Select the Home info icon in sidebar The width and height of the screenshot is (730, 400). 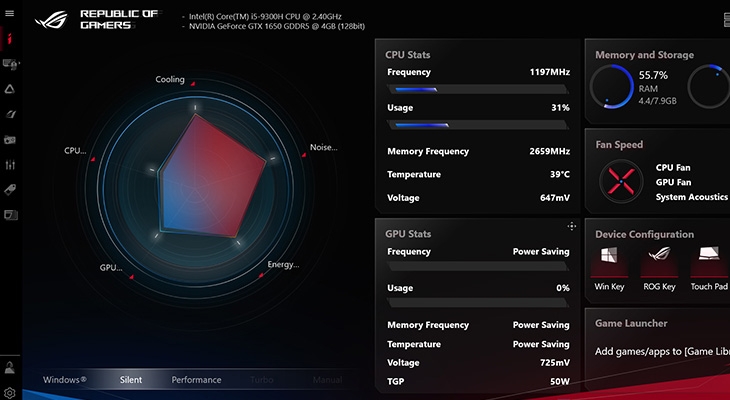point(9,39)
